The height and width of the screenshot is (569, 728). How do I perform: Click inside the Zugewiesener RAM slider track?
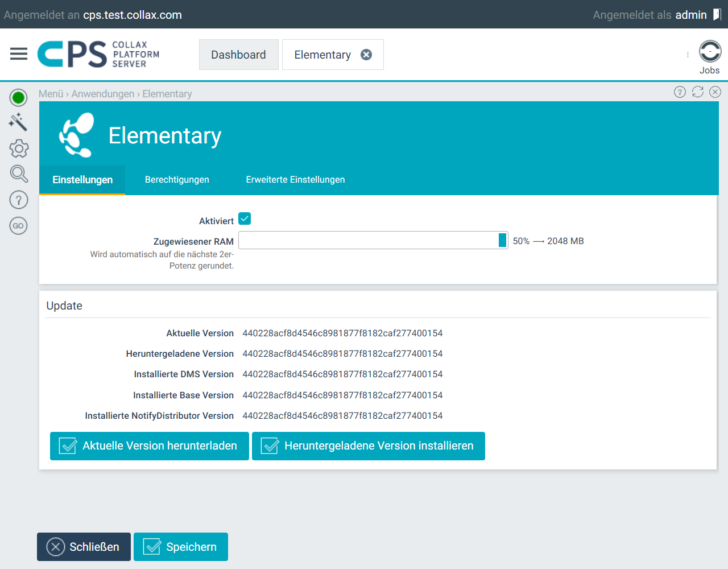(x=373, y=240)
